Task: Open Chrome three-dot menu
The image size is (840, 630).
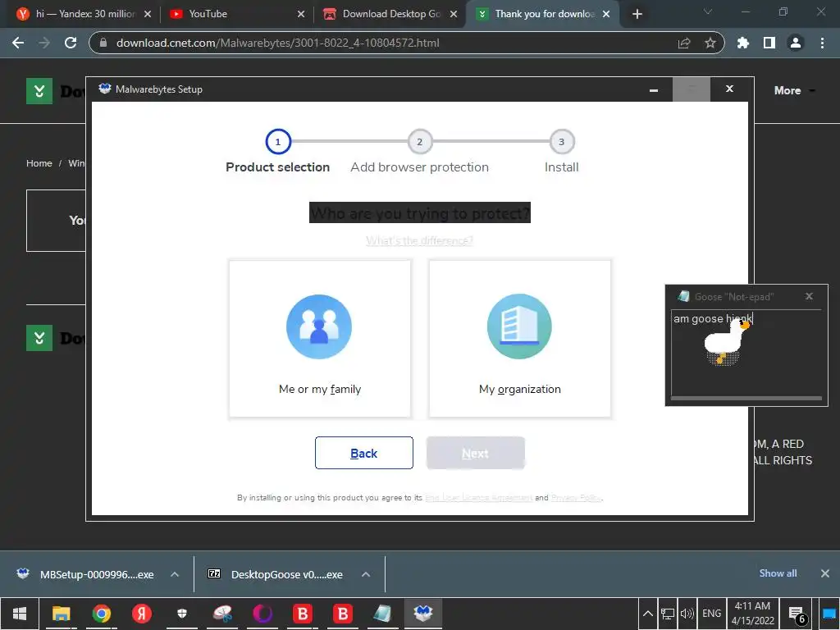Action: tap(822, 43)
